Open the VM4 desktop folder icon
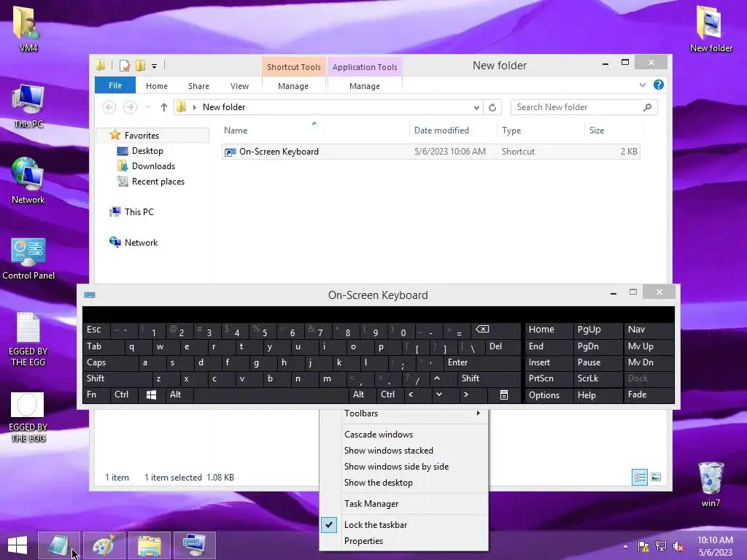Screen dimensions: 747x560 tap(27, 28)
